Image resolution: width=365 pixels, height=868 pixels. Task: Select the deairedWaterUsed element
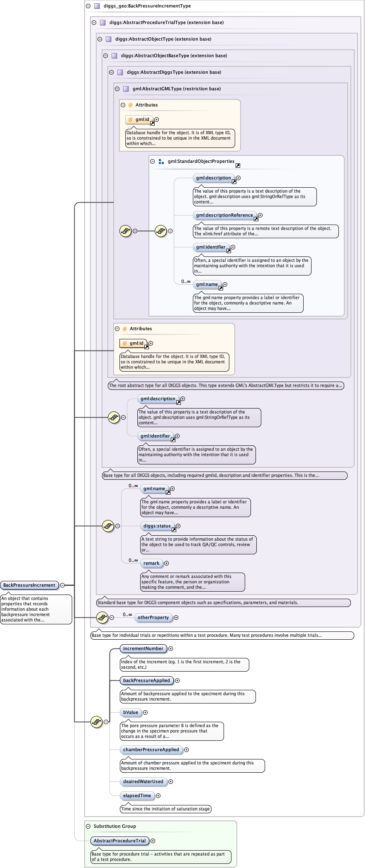(143, 781)
